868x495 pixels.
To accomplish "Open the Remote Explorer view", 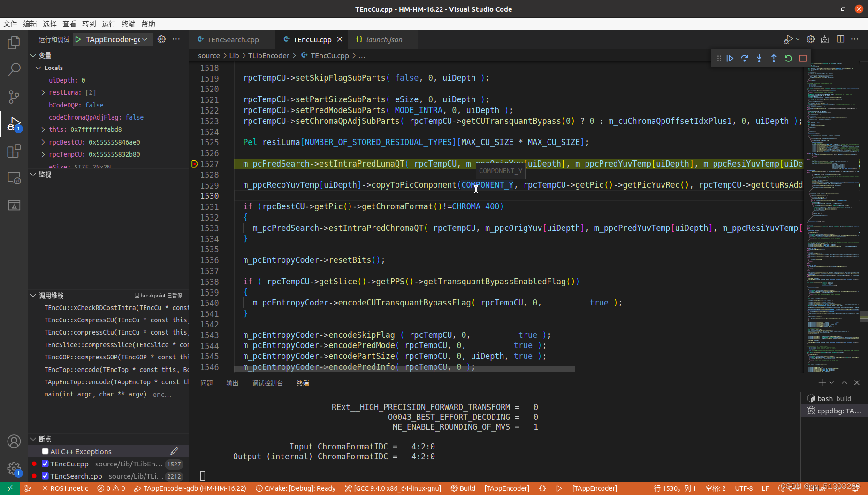I will 14,178.
